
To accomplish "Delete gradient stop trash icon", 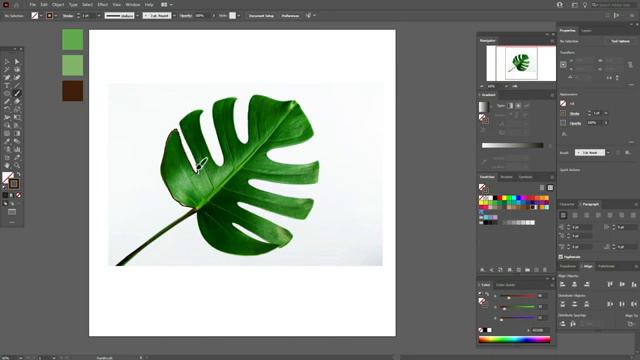I will [550, 146].
